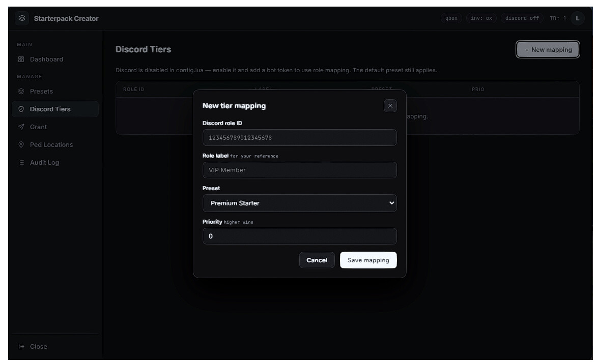
Task: Click the discord off badge
Action: [x=522, y=18]
